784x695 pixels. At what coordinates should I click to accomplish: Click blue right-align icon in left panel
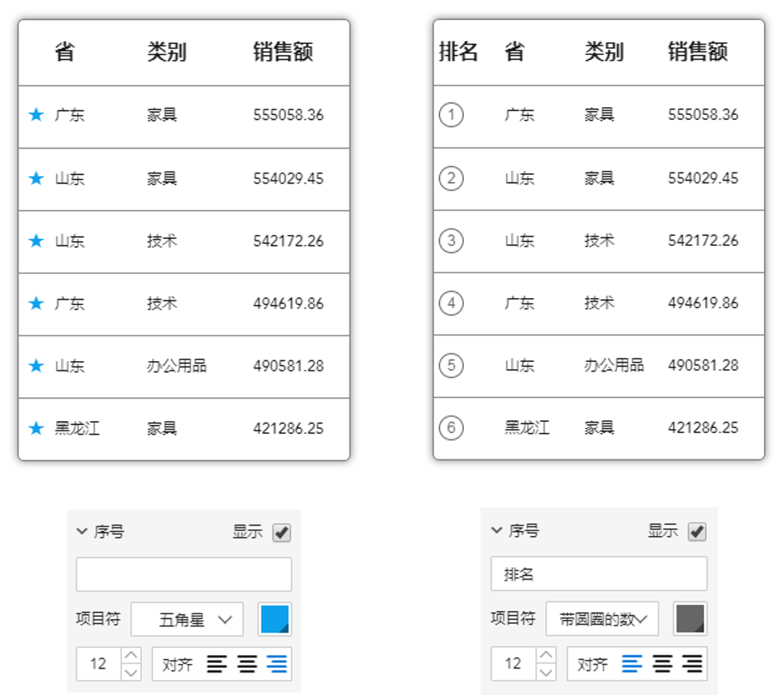[277, 664]
